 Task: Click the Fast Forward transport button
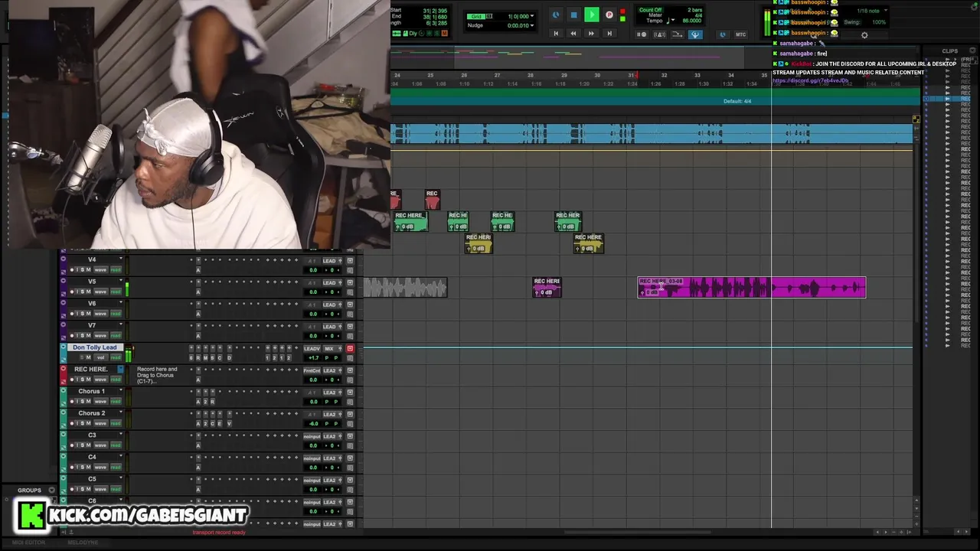click(591, 34)
